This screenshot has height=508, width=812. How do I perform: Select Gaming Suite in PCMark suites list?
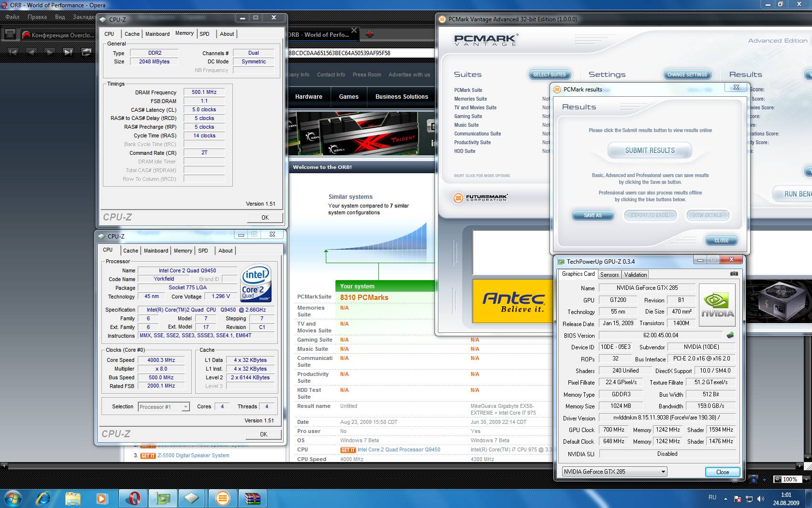click(x=468, y=116)
